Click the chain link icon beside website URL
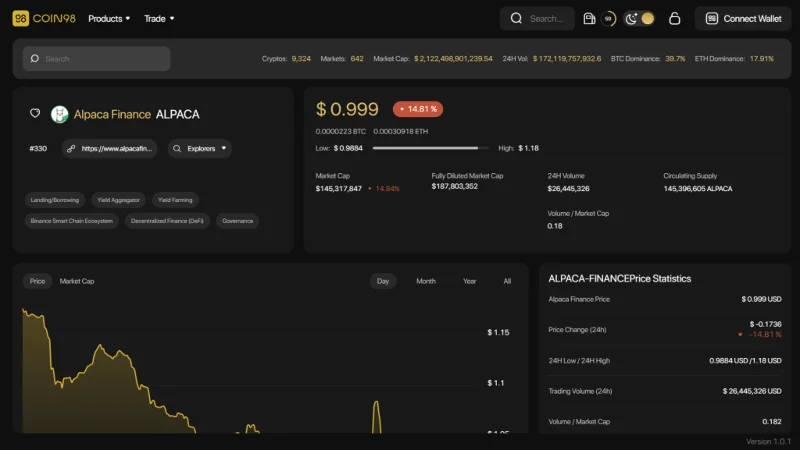Image resolution: width=800 pixels, height=450 pixels. [71, 148]
